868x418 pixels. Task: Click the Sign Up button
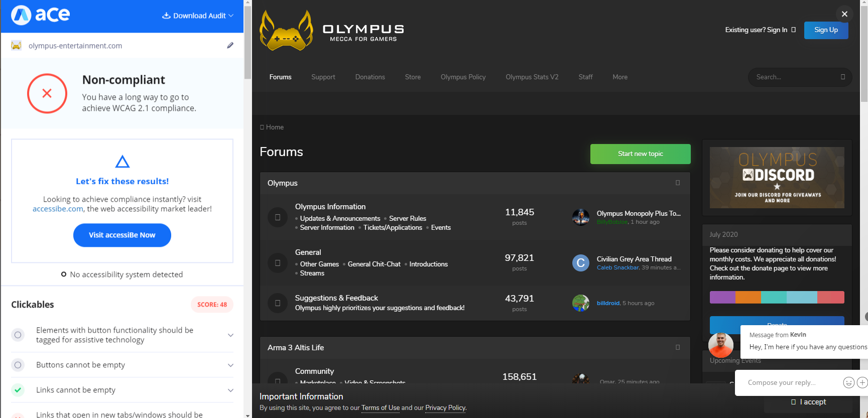[x=826, y=30]
